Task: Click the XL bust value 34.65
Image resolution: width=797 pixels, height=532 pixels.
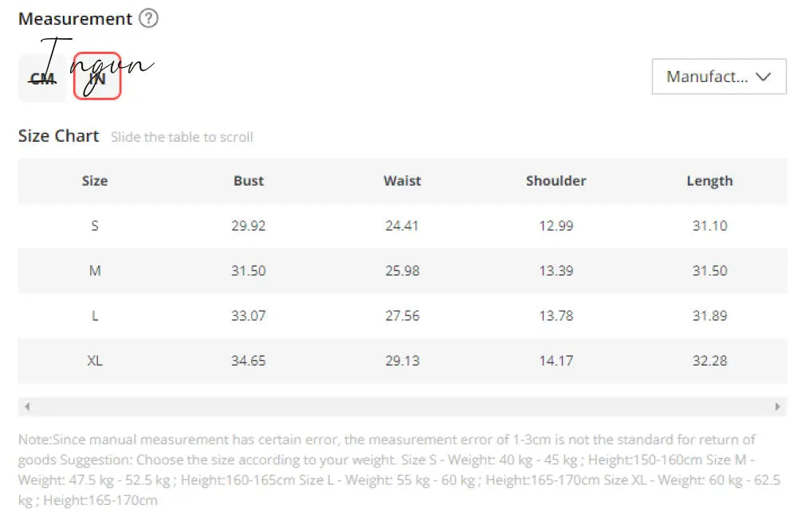Action: click(x=249, y=361)
